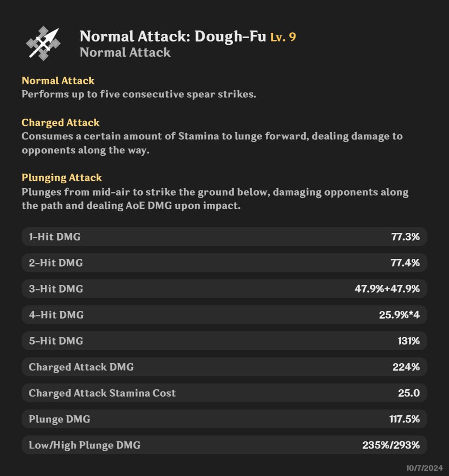Click the 47.9%+47.9% damage value

click(387, 289)
